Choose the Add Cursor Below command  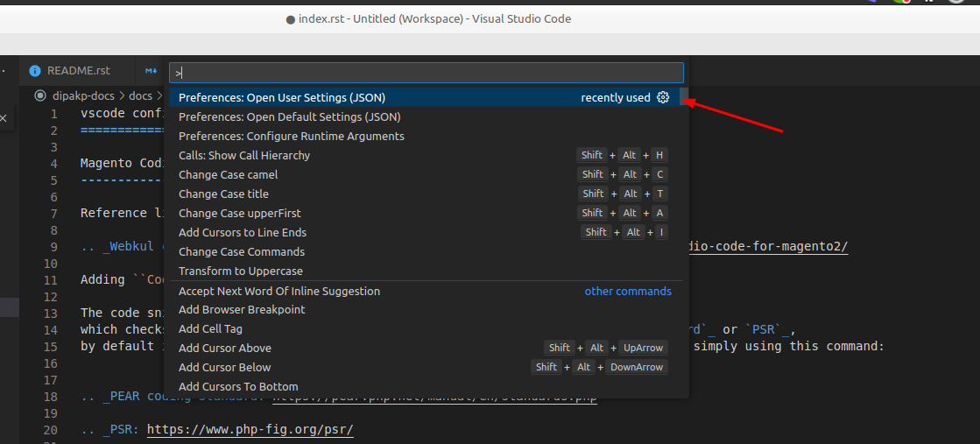point(425,367)
